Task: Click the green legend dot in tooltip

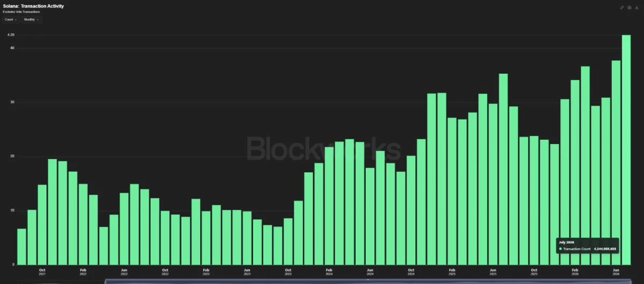Action: click(x=560, y=249)
